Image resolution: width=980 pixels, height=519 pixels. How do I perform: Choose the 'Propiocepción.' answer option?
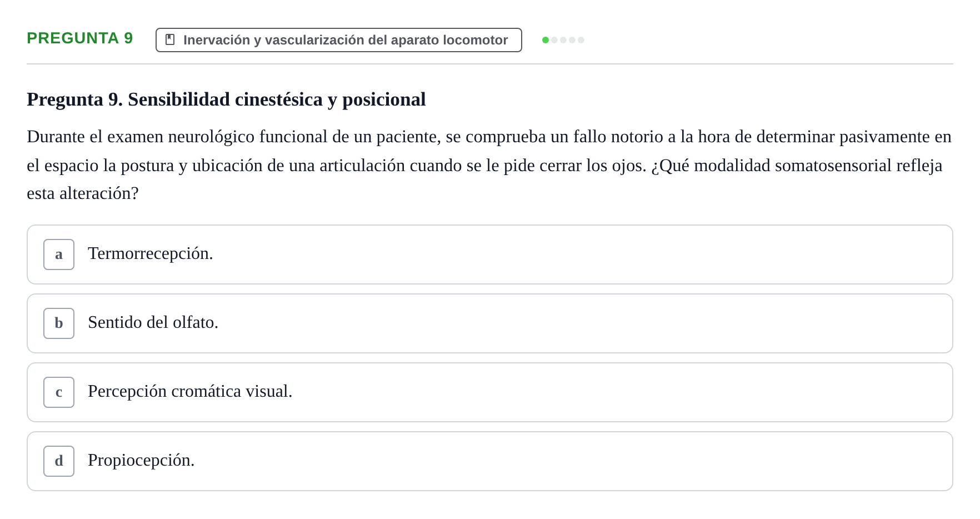click(x=141, y=460)
